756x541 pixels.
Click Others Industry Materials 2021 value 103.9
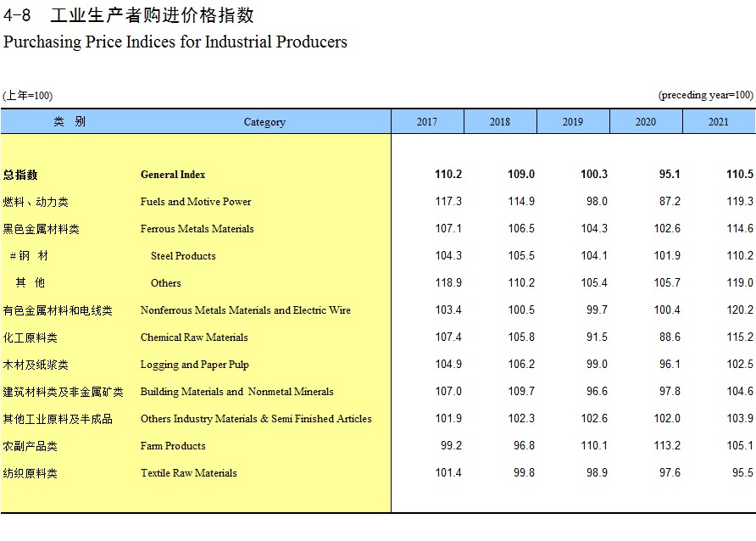point(740,418)
